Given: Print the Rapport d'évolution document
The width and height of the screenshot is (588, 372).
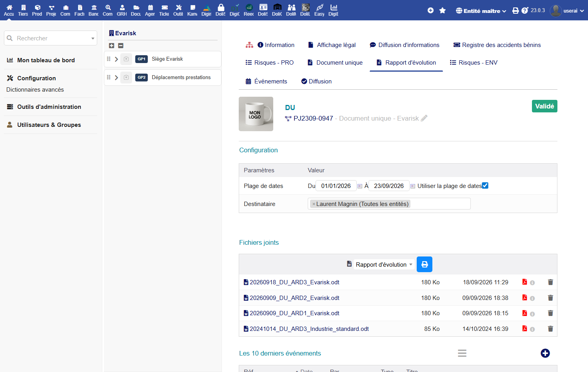Looking at the screenshot, I should pos(424,264).
